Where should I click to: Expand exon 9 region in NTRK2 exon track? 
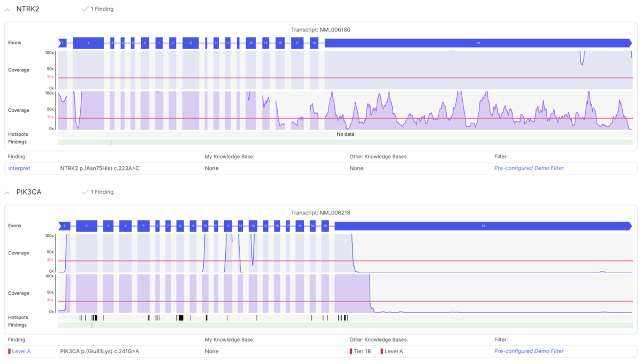click(190, 43)
